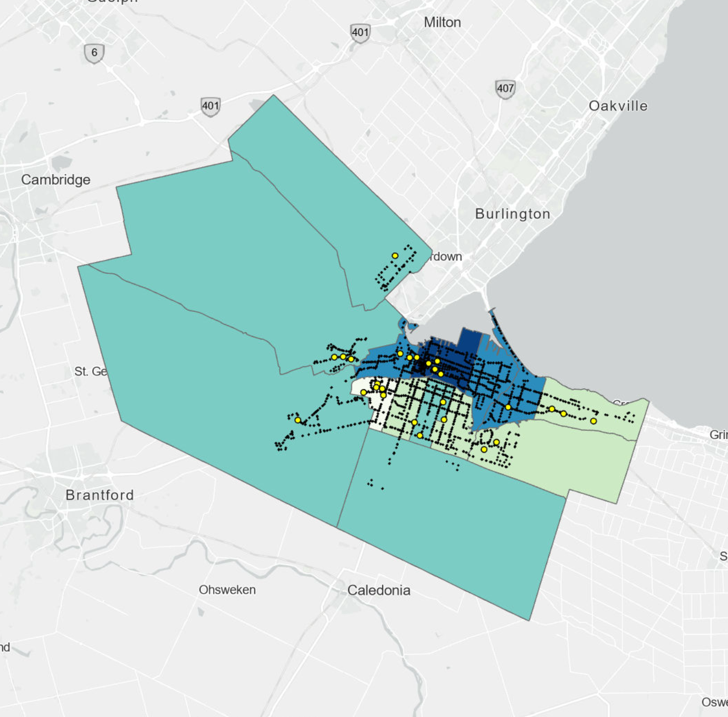Click the Cambridge map label

(56, 180)
